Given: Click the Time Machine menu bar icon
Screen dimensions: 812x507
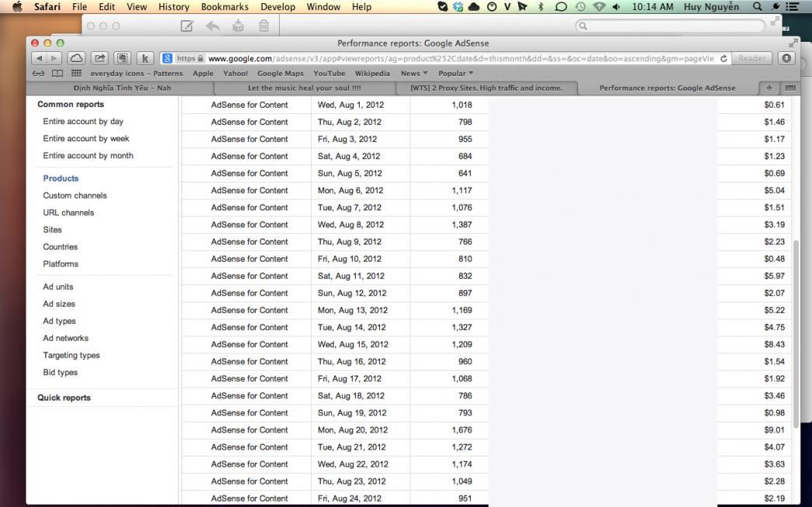Looking at the screenshot, I should click(580, 7).
